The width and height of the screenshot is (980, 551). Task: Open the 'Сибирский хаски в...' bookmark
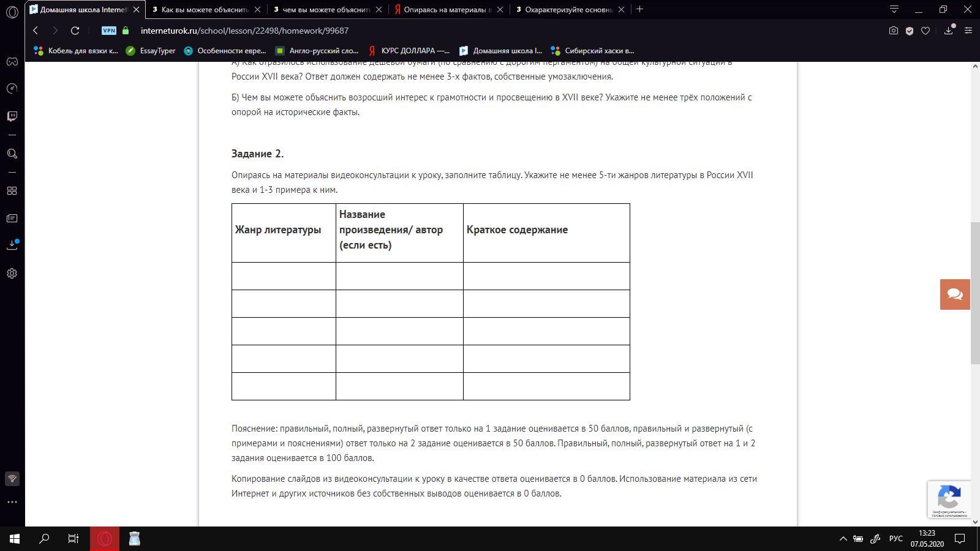point(592,51)
